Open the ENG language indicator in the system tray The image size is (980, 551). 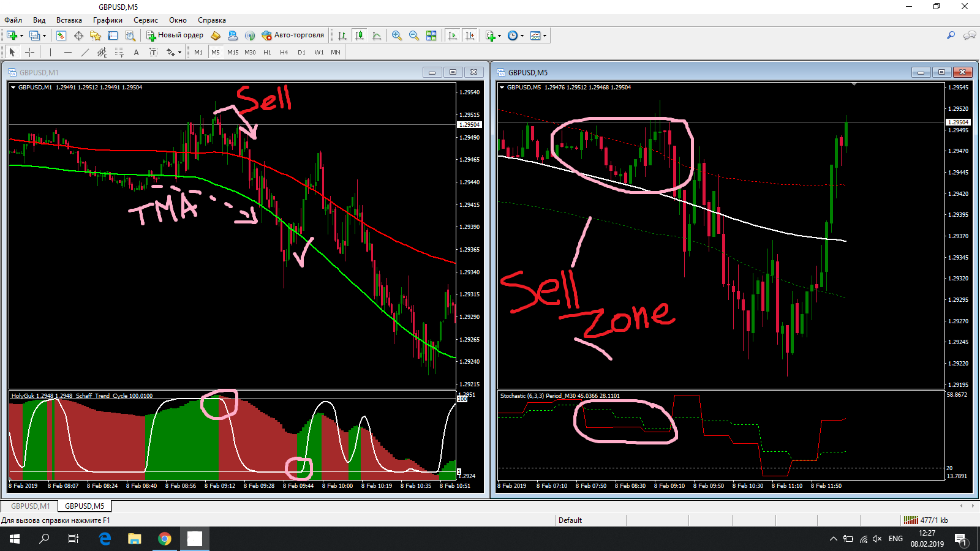(895, 539)
